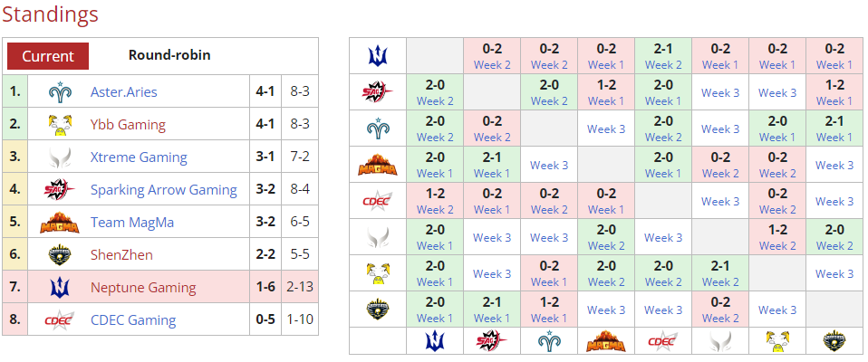
Task: Open the Aster.Aries team link
Action: [x=124, y=91]
